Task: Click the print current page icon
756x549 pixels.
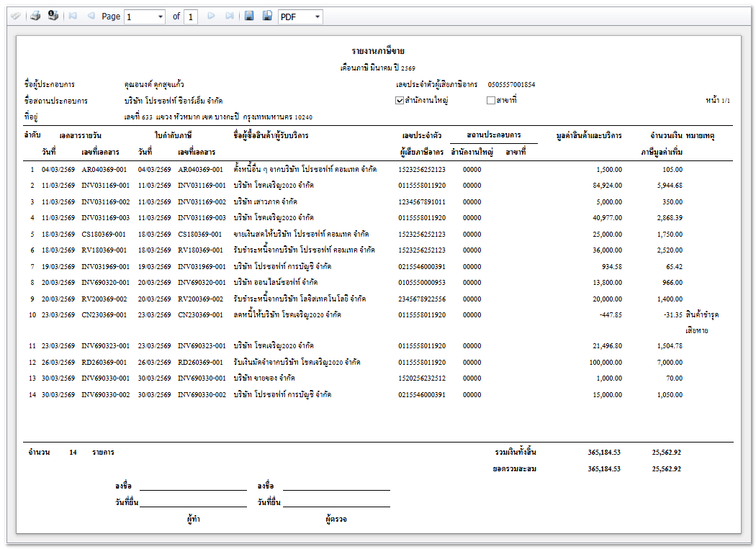Action: pos(53,16)
